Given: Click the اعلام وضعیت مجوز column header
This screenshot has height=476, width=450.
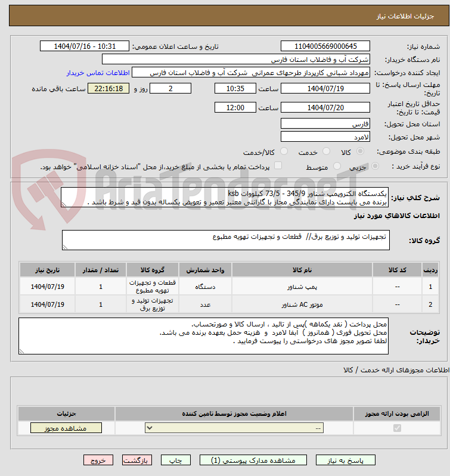Looking at the screenshot, I should 234,414.
